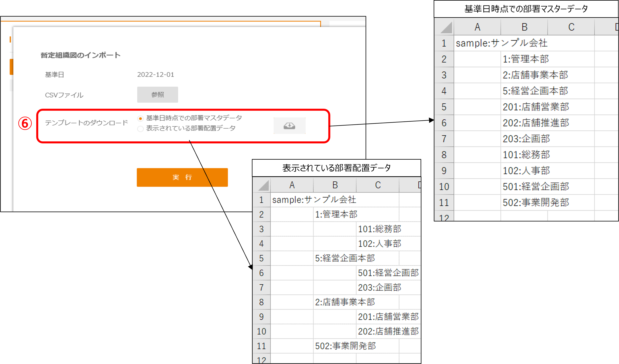This screenshot has height=364, width=619.
Task: Click the template download cloud icon
Action: [x=289, y=126]
